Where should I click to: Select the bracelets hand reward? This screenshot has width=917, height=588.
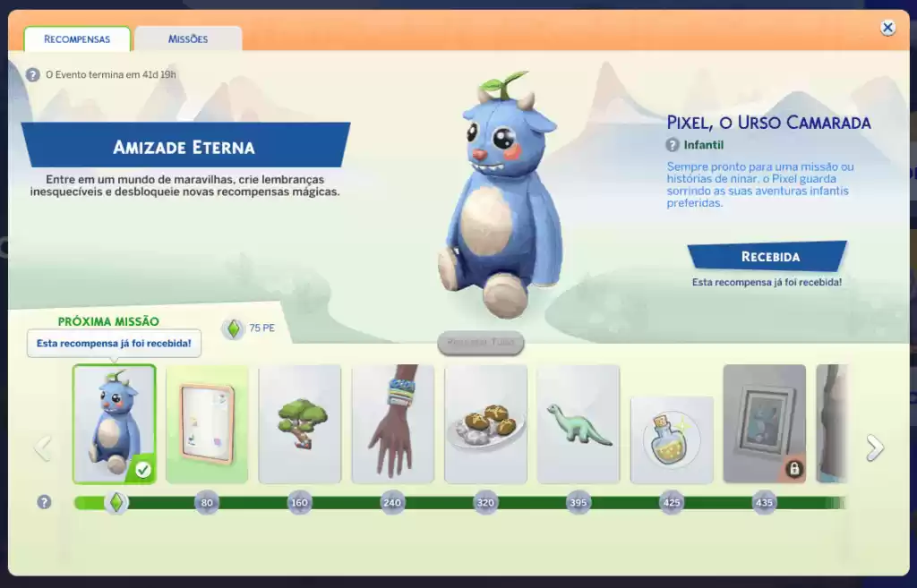pyautogui.click(x=392, y=423)
